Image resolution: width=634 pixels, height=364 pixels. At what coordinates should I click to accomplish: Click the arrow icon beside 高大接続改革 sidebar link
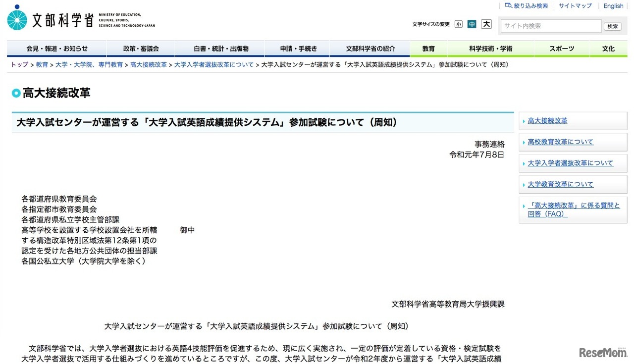coord(524,120)
